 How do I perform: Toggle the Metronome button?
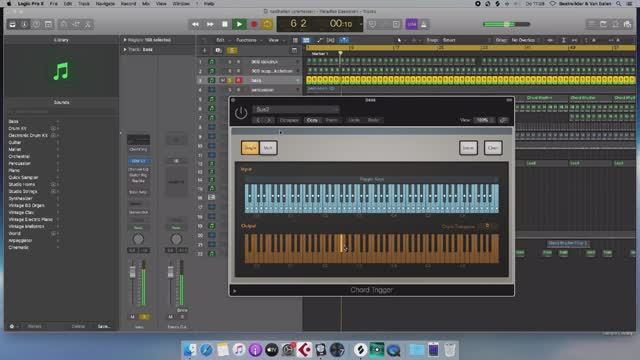pyautogui.click(x=424, y=24)
